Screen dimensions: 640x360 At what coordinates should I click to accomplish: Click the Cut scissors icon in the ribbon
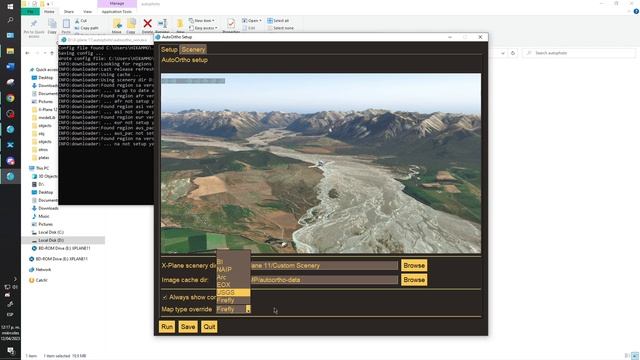click(x=77, y=20)
